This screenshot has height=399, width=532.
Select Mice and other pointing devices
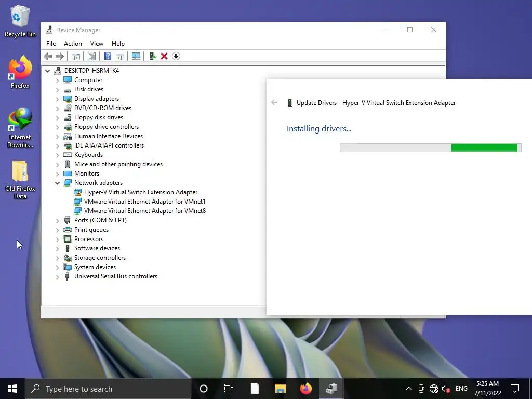click(x=118, y=164)
